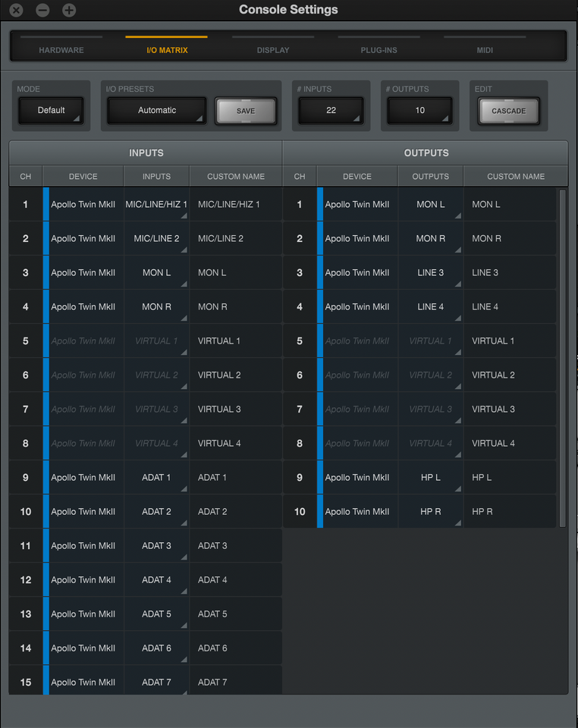
Task: Click the OUTPUTS section header
Action: tap(426, 152)
